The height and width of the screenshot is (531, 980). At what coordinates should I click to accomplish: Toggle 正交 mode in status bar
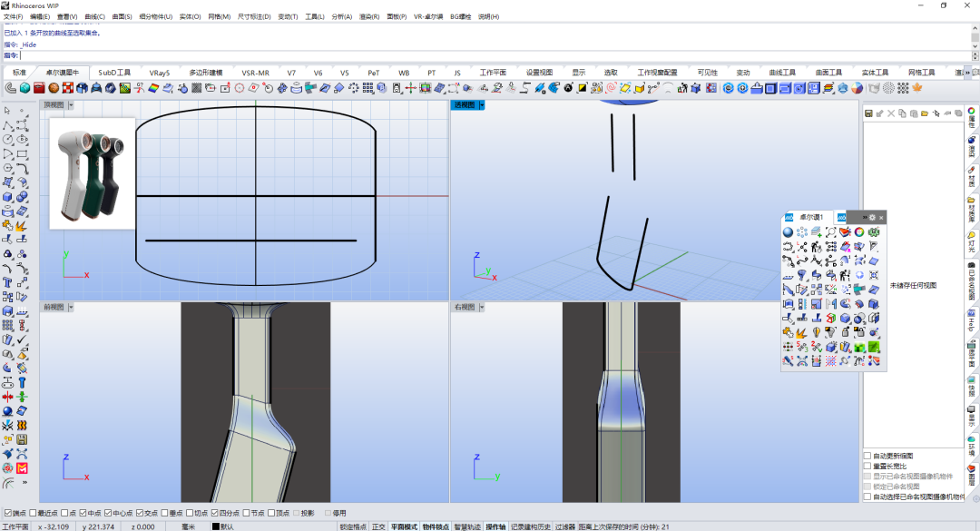(378, 526)
